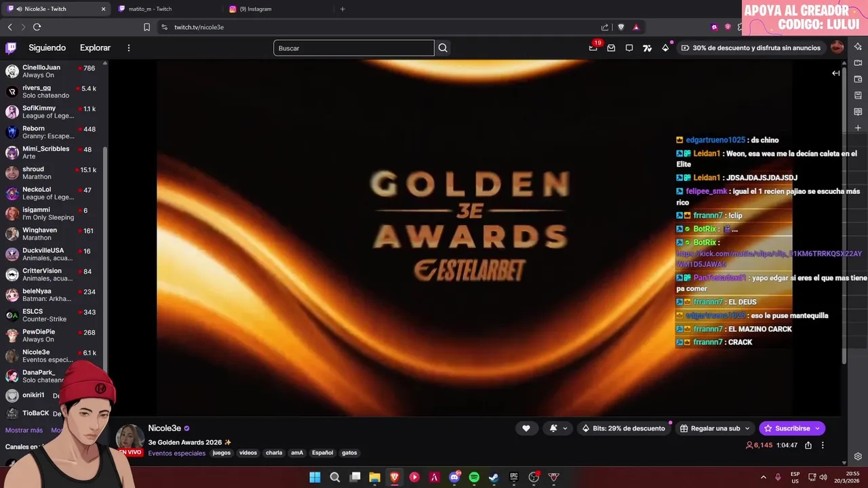Open the stream more-options three dots
Screen dimensions: 868x488
coord(823,445)
